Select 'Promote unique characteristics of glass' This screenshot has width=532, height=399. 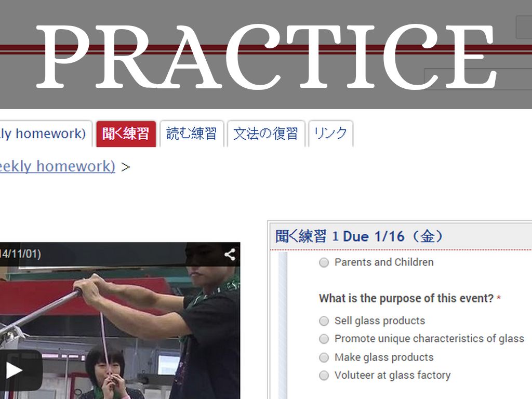coord(324,339)
